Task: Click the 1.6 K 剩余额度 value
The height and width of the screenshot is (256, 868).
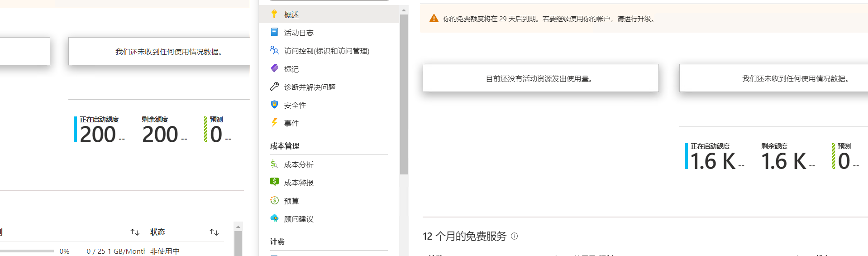Action: 783,162
